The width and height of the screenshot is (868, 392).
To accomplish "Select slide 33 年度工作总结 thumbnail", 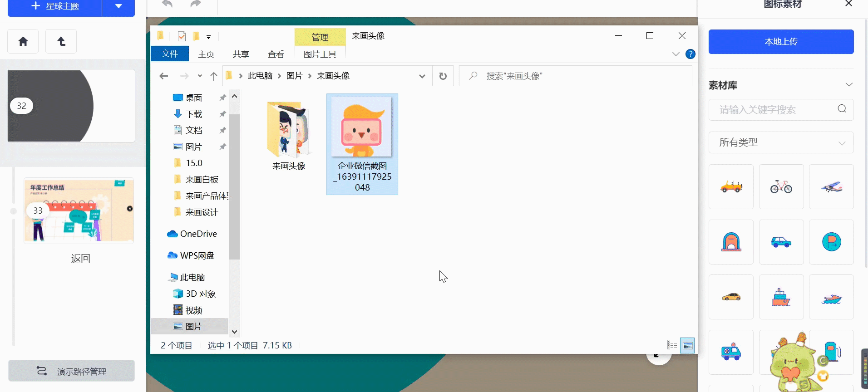I will [79, 211].
